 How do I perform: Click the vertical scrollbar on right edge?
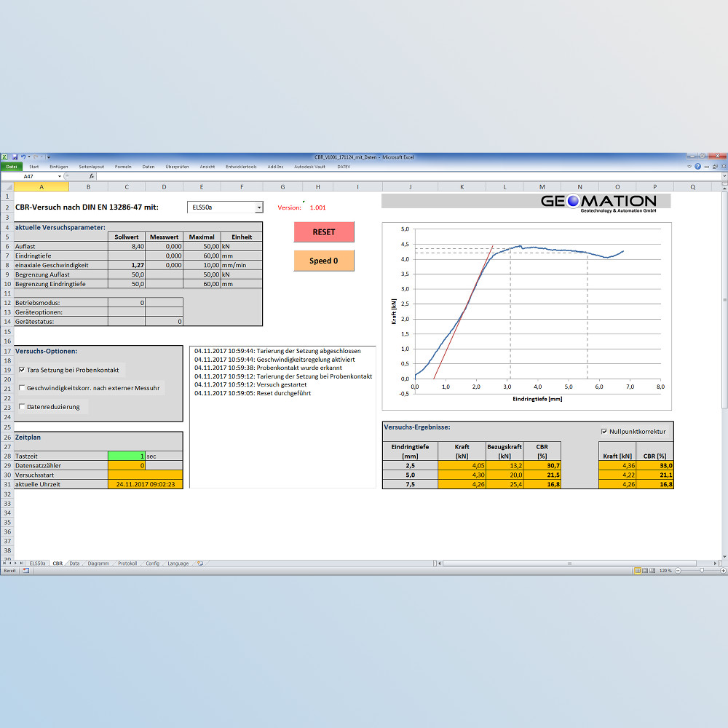[x=724, y=299]
